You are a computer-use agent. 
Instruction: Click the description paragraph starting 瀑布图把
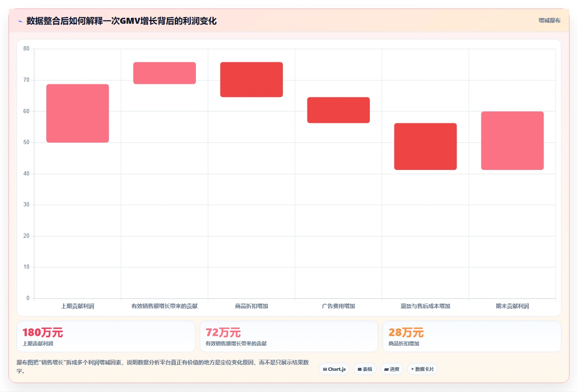click(x=163, y=367)
